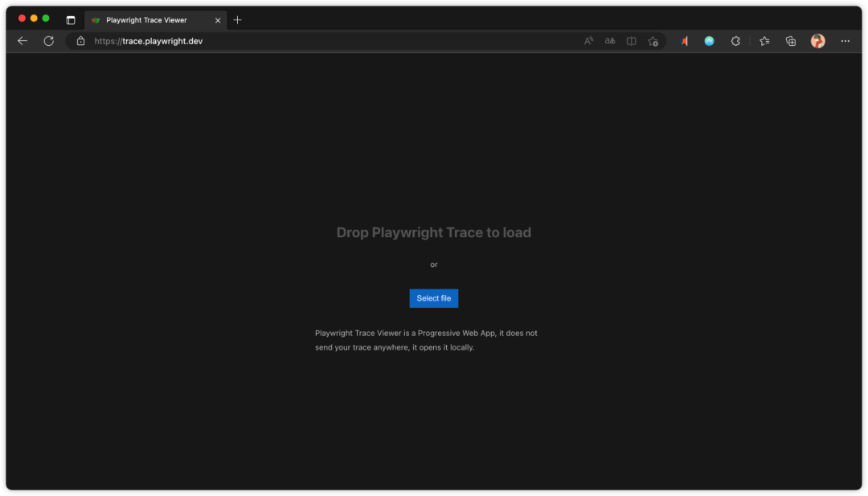868x496 pixels.
Task: Select the Playwright Trace Viewer tab
Action: point(156,20)
